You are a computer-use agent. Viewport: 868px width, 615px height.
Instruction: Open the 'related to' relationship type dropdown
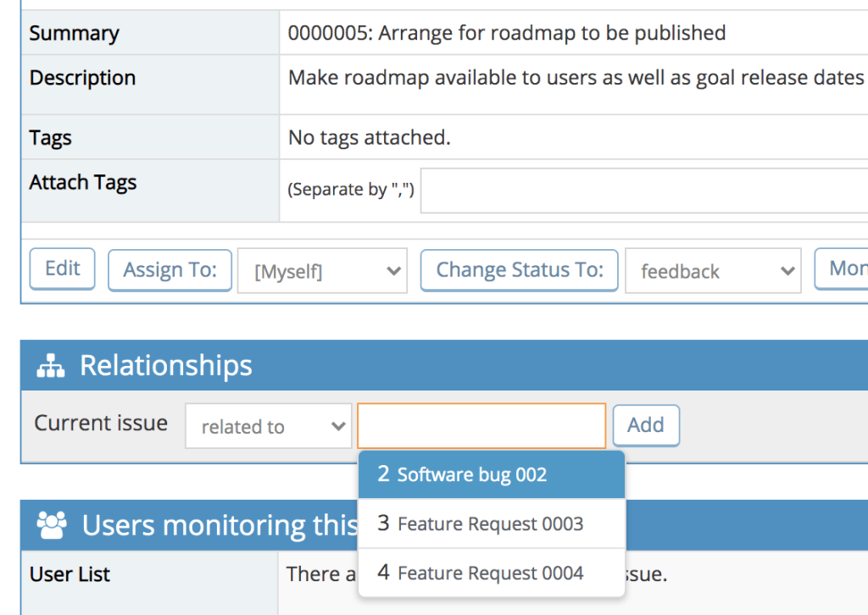click(x=268, y=426)
